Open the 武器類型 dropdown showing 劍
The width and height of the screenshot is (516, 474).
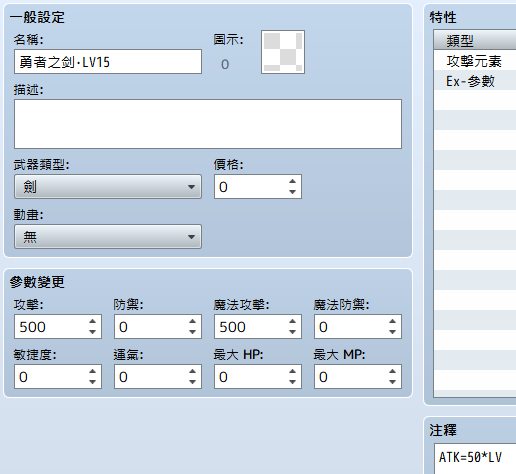pyautogui.click(x=108, y=187)
